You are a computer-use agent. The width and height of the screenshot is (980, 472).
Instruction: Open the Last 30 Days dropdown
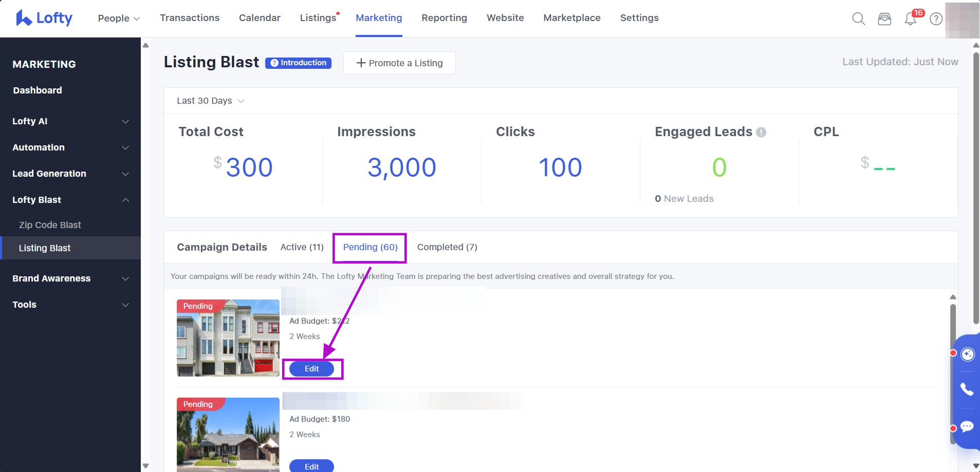pos(210,101)
